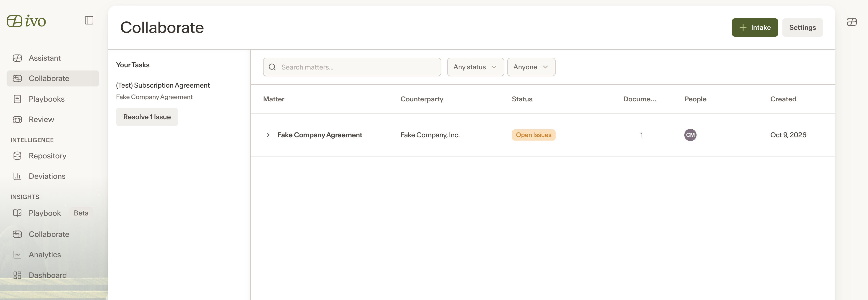Screen dimensions: 868x300
Task: Click the People column header
Action: [x=695, y=99]
